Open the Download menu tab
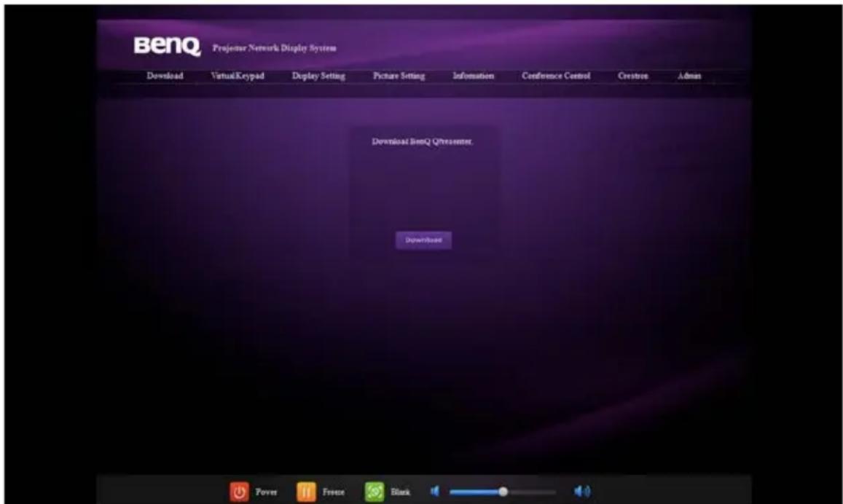The height and width of the screenshot is (504, 843). 165,76
